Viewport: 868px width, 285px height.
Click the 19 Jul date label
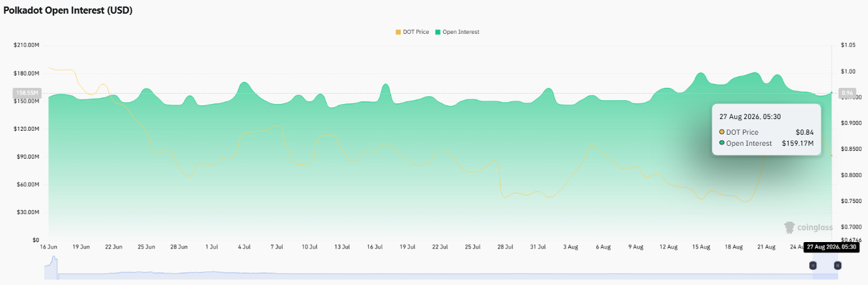click(x=407, y=247)
